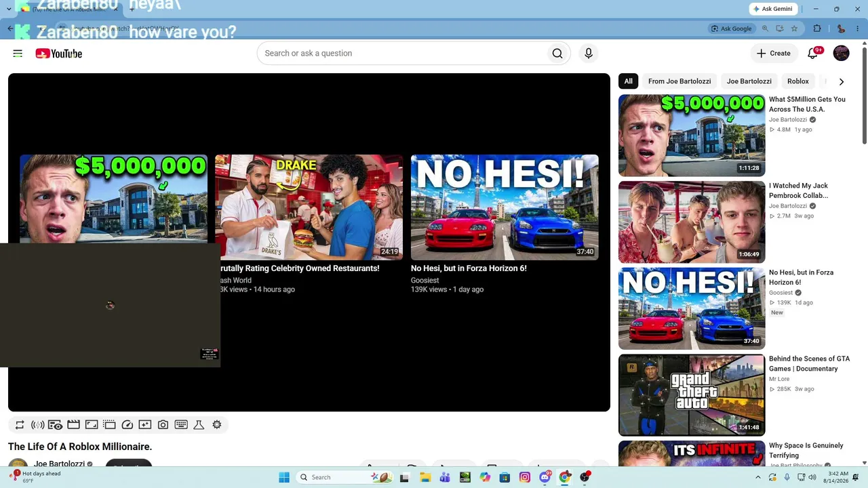868x488 pixels.
Task: Click the flask experiment icon
Action: coord(199,425)
